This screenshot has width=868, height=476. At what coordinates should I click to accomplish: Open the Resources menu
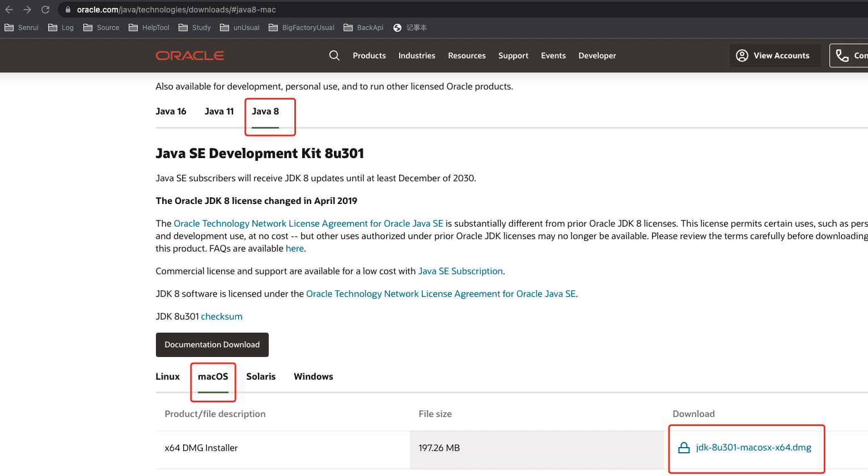pyautogui.click(x=467, y=56)
